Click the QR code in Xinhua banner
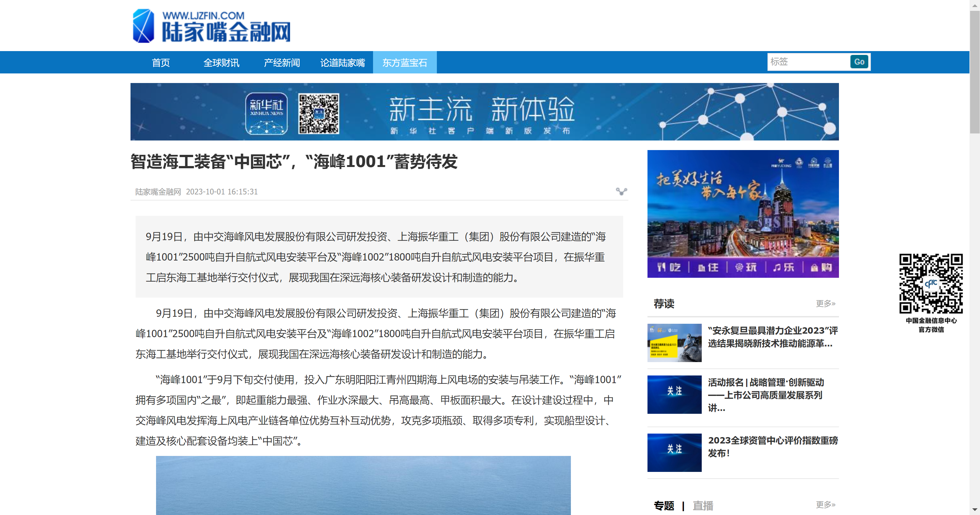 coord(318,113)
